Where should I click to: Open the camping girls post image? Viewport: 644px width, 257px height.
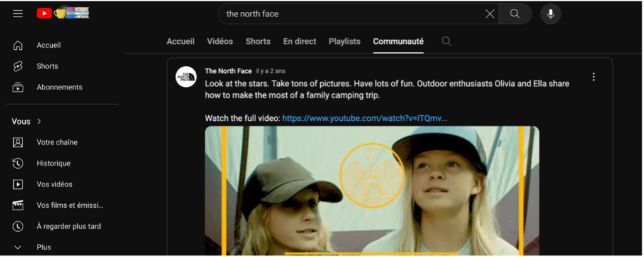(372, 190)
